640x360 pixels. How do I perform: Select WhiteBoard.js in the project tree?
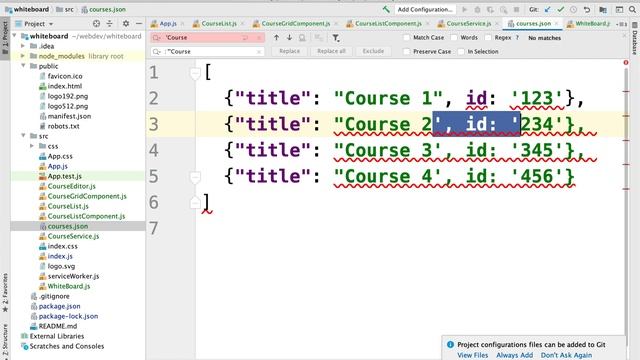click(69, 286)
